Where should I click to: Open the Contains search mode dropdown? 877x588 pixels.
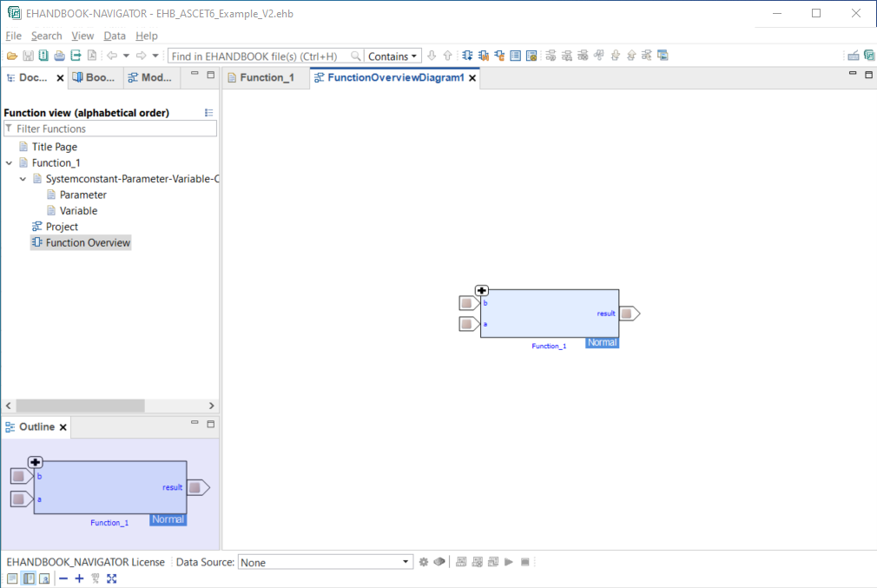[x=392, y=56]
